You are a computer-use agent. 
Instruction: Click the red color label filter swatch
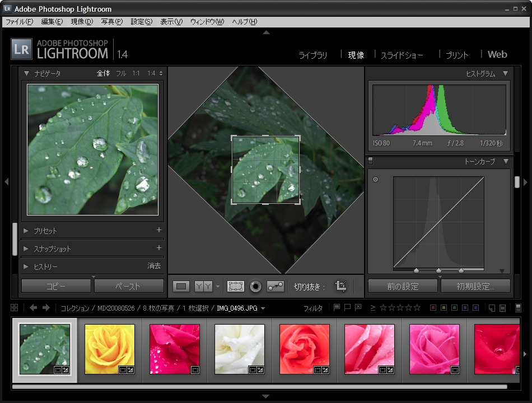(x=433, y=307)
